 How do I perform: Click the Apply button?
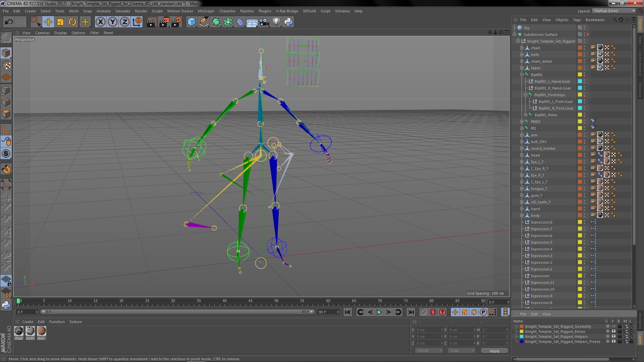coord(494,351)
